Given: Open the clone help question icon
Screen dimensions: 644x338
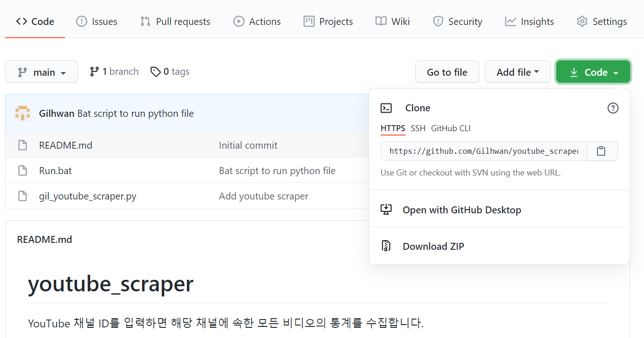Looking at the screenshot, I should 613,108.
